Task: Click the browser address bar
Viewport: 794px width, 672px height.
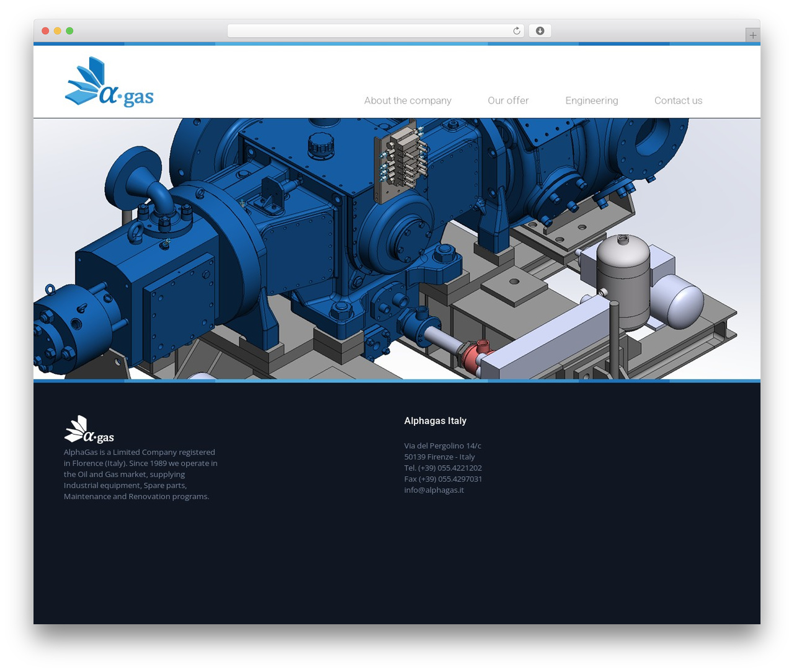Action: (376, 31)
